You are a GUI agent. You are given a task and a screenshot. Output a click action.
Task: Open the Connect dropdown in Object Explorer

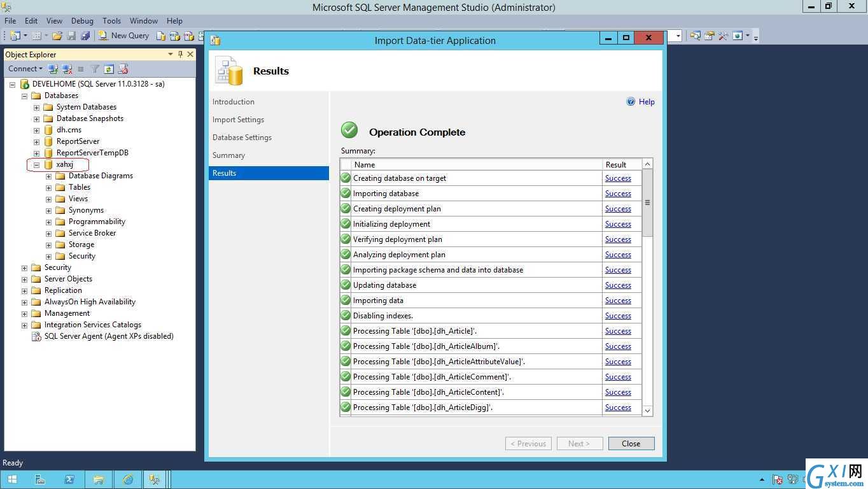[25, 69]
